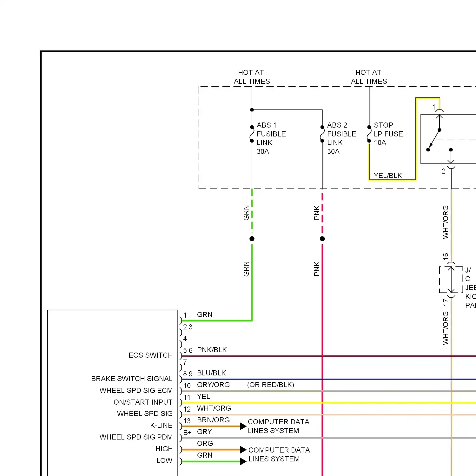Click WHT/ORG wire label at pin 12
Screen dimensions: 476x476
click(214, 408)
